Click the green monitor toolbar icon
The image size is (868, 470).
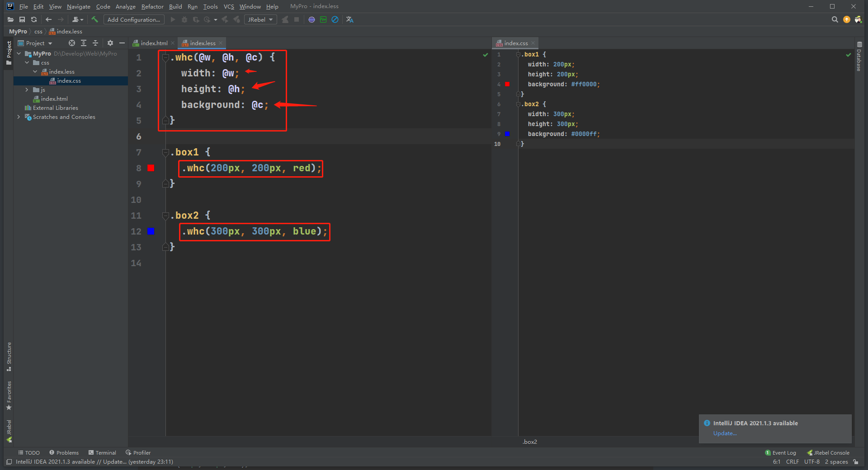323,19
